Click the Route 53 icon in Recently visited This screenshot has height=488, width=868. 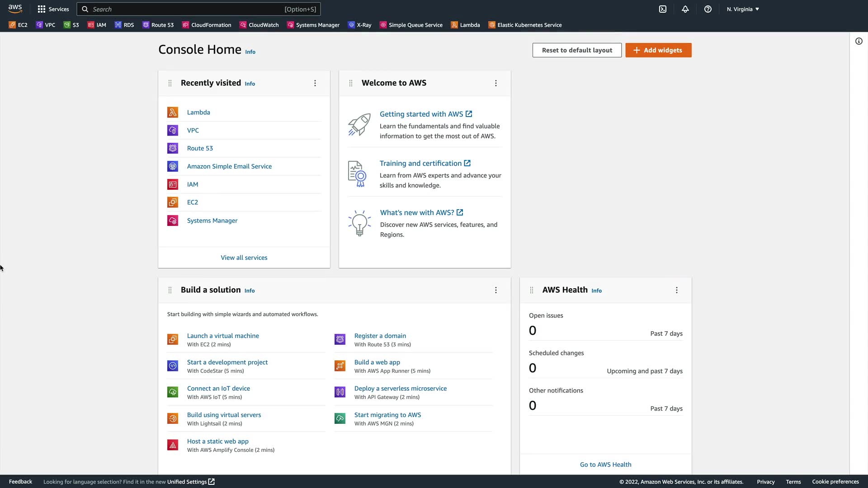click(x=173, y=148)
